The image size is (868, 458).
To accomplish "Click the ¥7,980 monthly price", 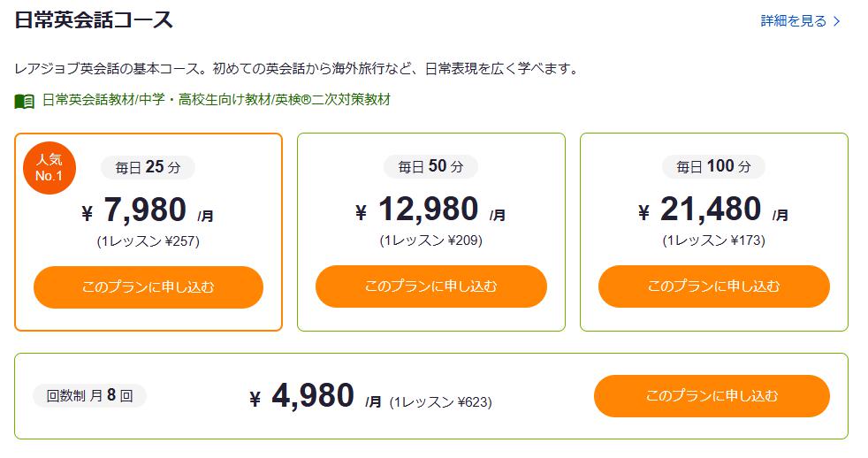I will click(x=147, y=210).
